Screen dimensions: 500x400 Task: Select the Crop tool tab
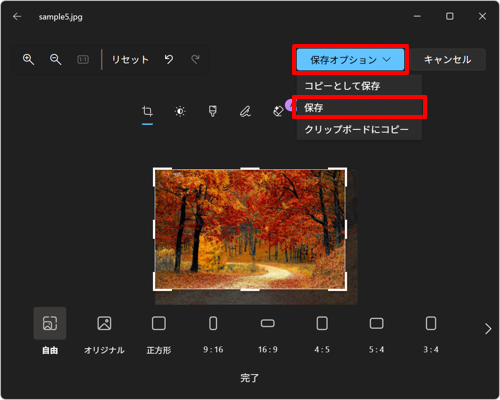click(x=147, y=111)
